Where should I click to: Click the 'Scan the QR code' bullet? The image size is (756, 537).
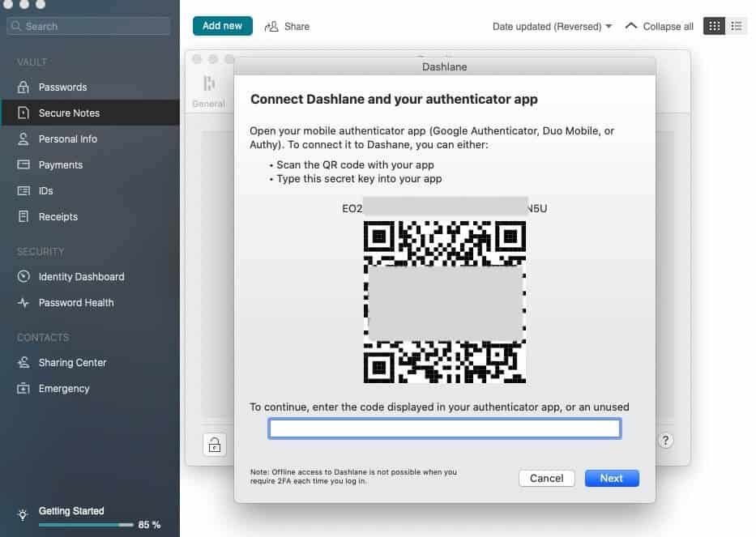pyautogui.click(x=352, y=165)
